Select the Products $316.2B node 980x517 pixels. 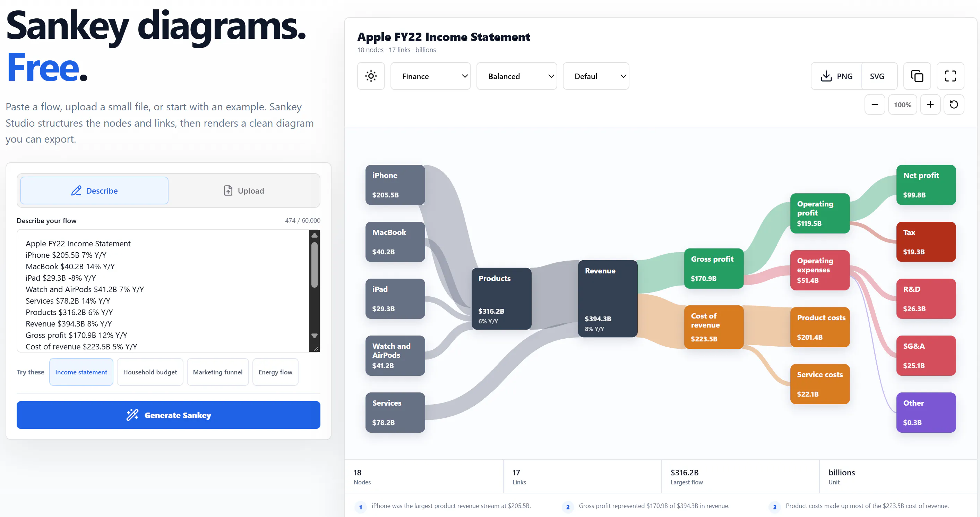click(501, 299)
